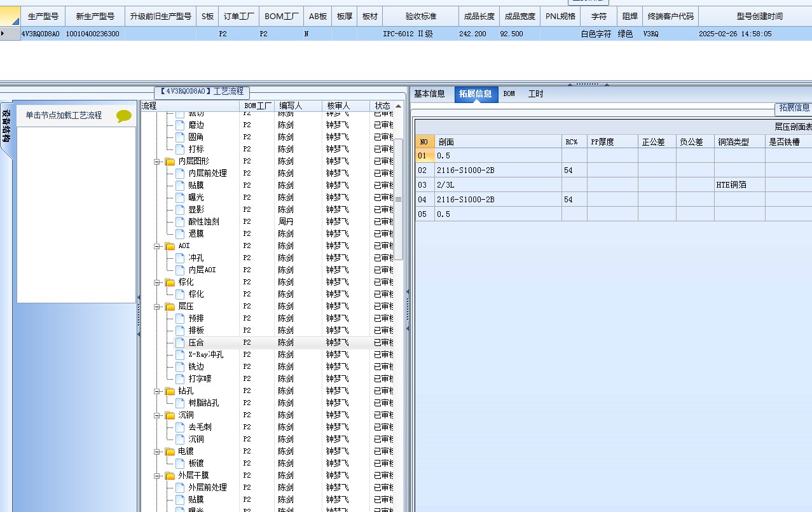This screenshot has width=812, height=512.
Task: Click the 单击节点加载工艺流程 label
Action: (x=64, y=115)
